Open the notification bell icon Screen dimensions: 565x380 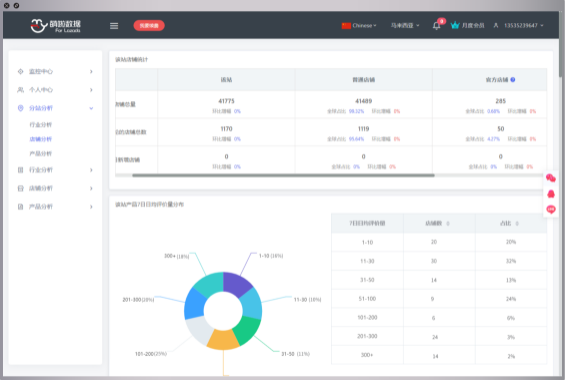click(436, 26)
